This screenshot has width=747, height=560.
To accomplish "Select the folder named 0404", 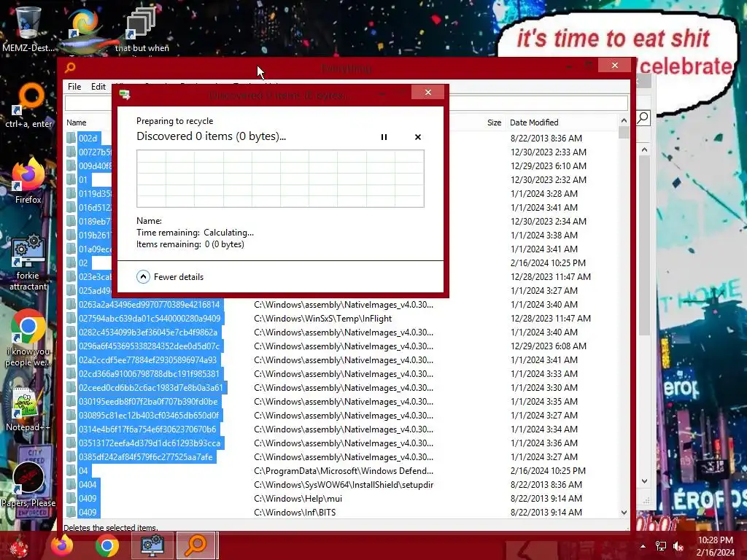I will pyautogui.click(x=88, y=484).
